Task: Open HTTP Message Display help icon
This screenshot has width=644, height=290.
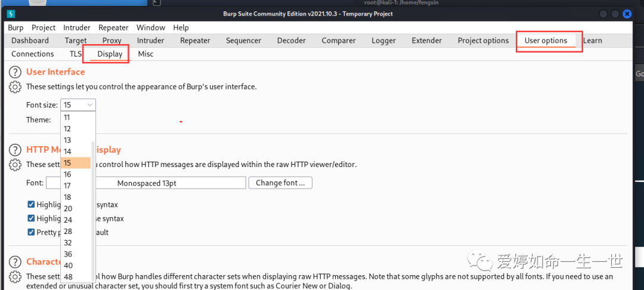Action: coord(15,150)
